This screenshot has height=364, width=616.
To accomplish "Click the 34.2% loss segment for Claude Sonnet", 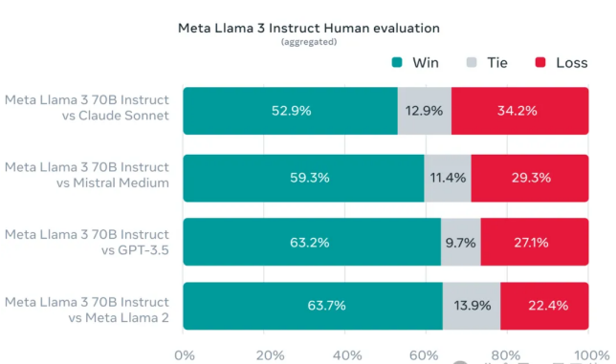I will coord(520,111).
